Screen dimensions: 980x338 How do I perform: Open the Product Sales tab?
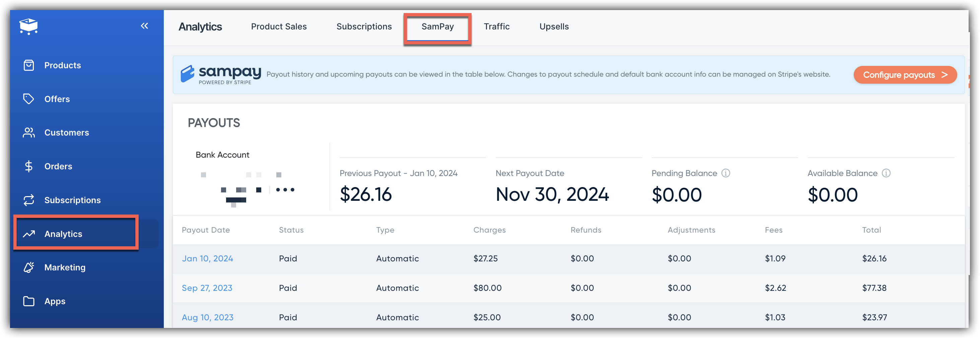pyautogui.click(x=279, y=26)
